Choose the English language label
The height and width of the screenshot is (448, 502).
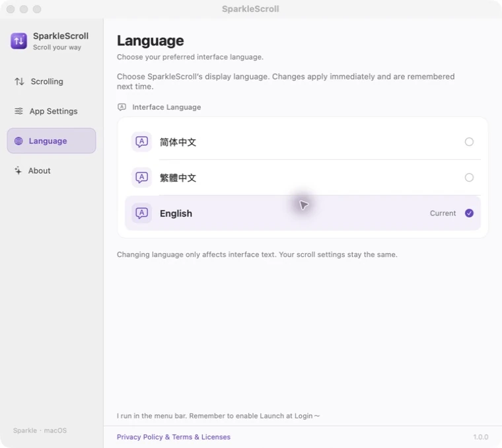(176, 213)
